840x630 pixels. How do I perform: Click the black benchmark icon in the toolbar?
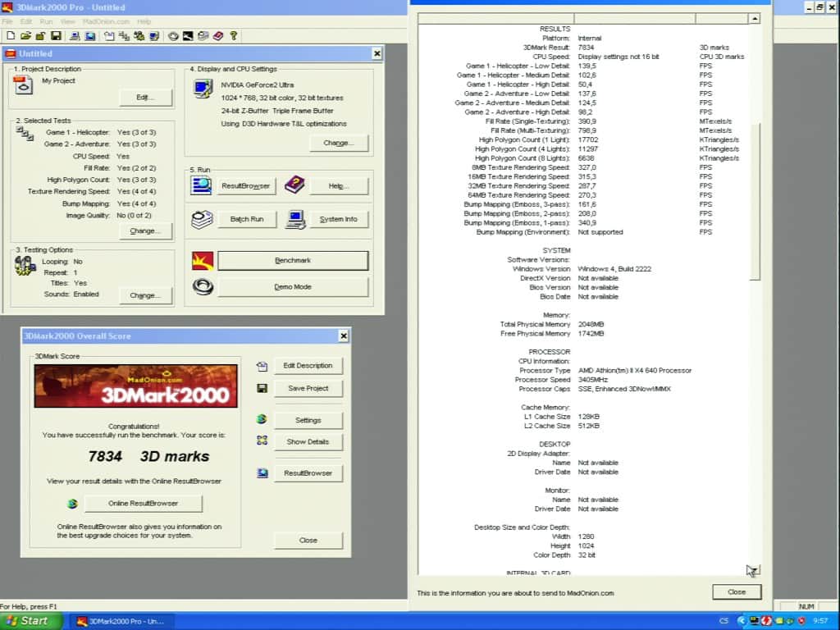pyautogui.click(x=188, y=36)
